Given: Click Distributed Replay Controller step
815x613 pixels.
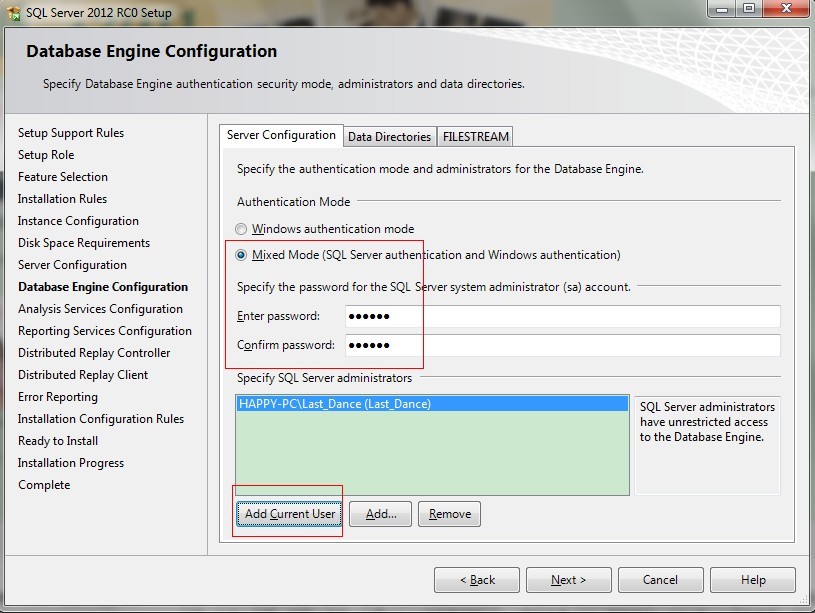Looking at the screenshot, I should point(94,353).
